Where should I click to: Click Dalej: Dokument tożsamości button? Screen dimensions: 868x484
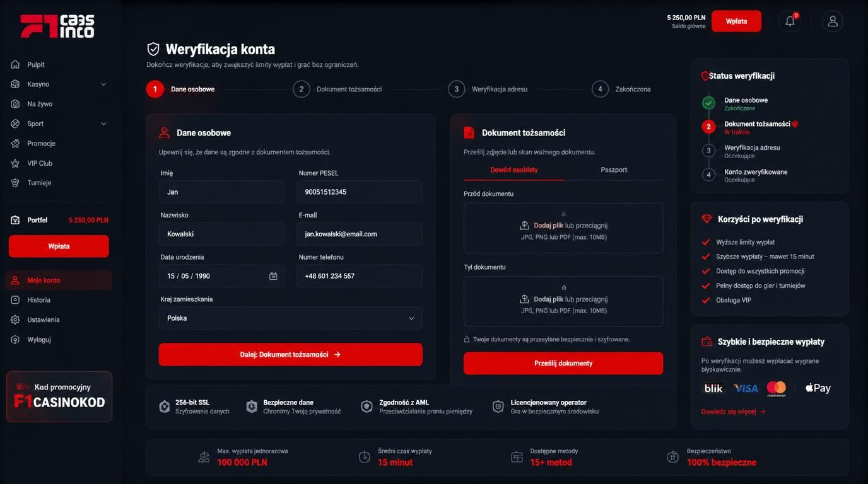pos(291,354)
